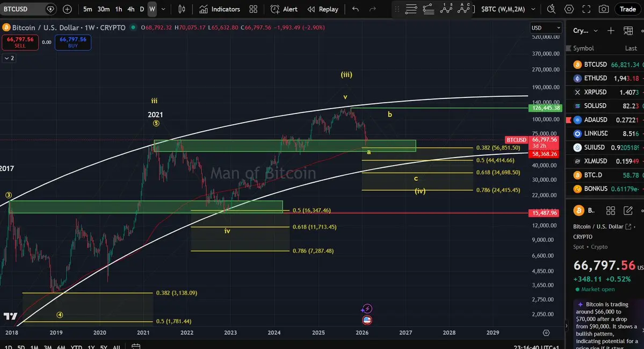
Task: Select the W weekly timeframe
Action: [x=152, y=9]
